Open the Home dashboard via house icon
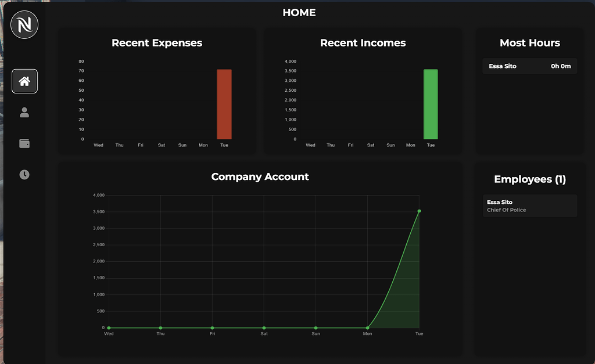 point(24,81)
